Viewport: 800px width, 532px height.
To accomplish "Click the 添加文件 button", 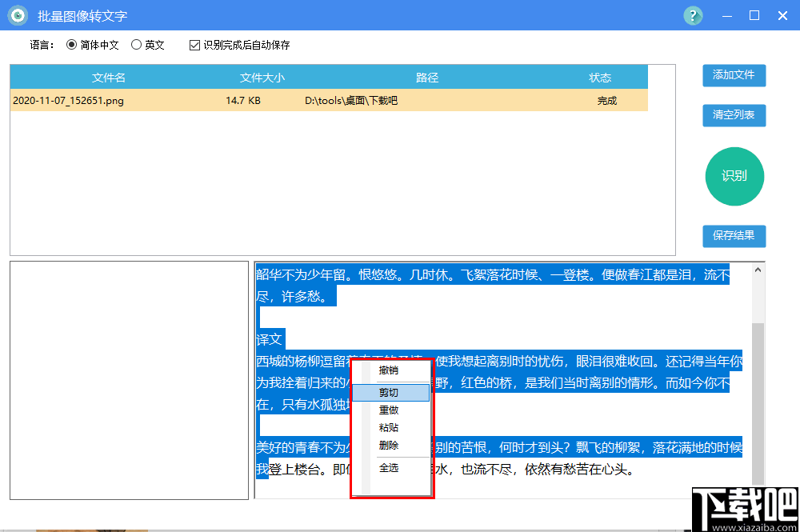I will point(734,75).
